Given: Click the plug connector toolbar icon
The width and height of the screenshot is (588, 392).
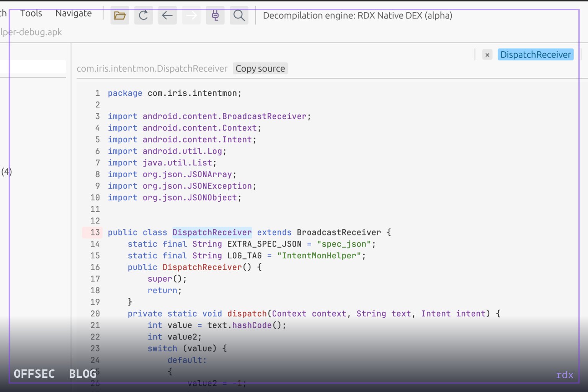Looking at the screenshot, I should (x=215, y=15).
